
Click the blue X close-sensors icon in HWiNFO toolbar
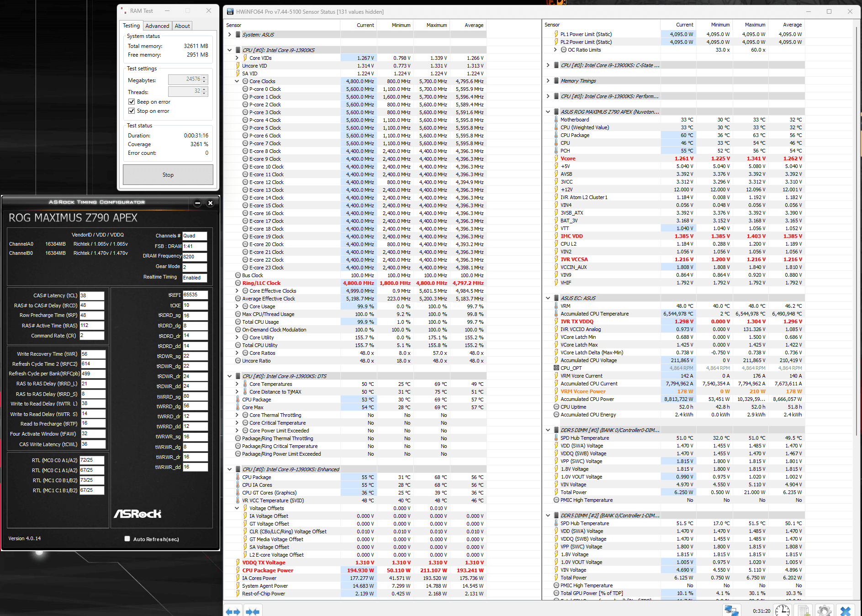coord(846,611)
